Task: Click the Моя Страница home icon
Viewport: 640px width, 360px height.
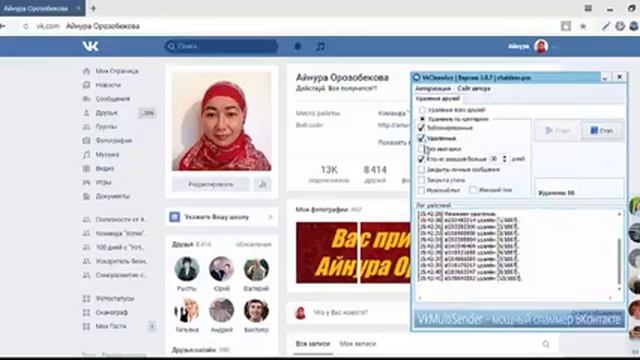Action: 86,71
